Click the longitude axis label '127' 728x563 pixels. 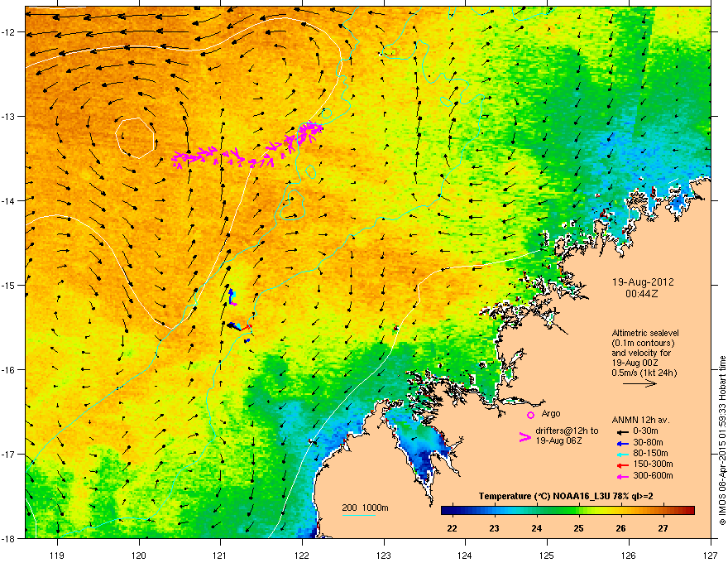click(x=711, y=555)
